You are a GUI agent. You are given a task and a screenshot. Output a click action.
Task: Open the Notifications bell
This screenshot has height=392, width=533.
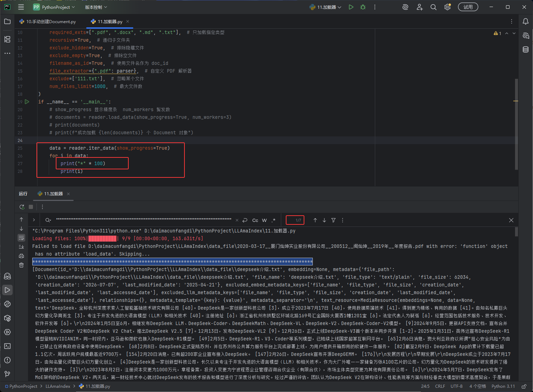[526, 21]
